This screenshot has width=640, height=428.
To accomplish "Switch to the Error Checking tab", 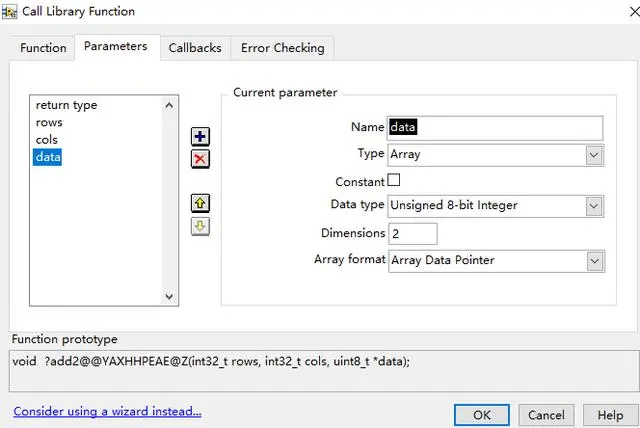I will click(x=282, y=48).
